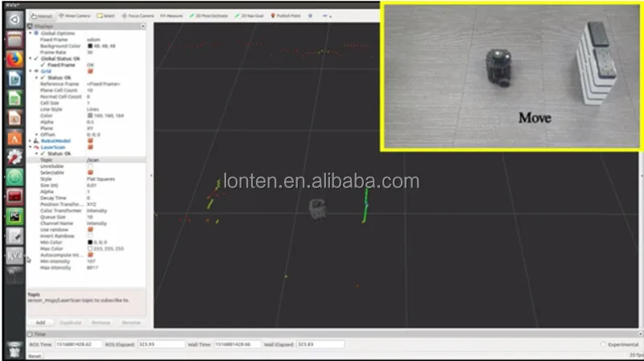Open the Trash icon in the launcher
Screen dimensions: 644x361
[x=14, y=350]
